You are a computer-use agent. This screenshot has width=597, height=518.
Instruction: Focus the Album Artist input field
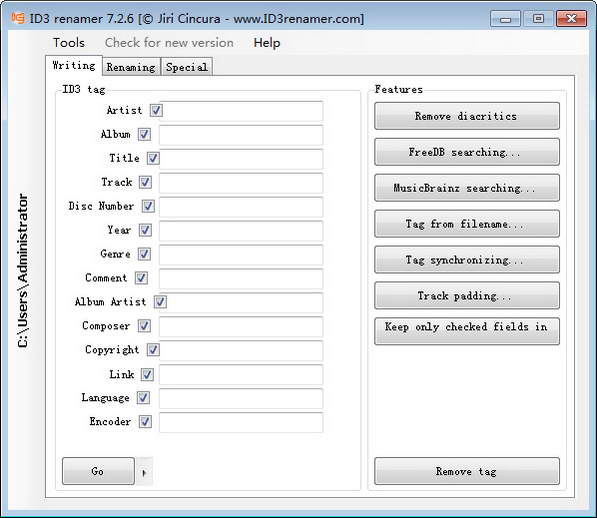(241, 303)
